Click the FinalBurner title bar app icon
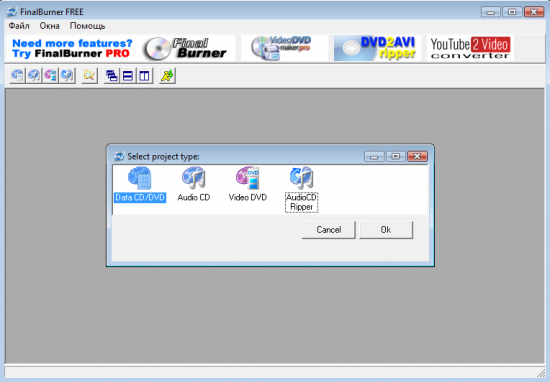Viewport: 550px width, 382px height. click(12, 12)
